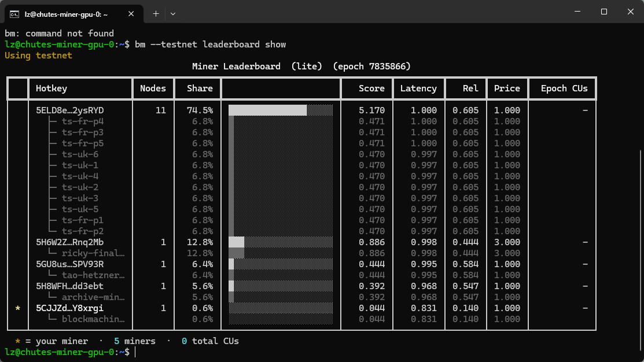Close the lz@chutes-miner-gpu-0 tab
Image resolution: width=644 pixels, height=362 pixels.
click(x=131, y=14)
